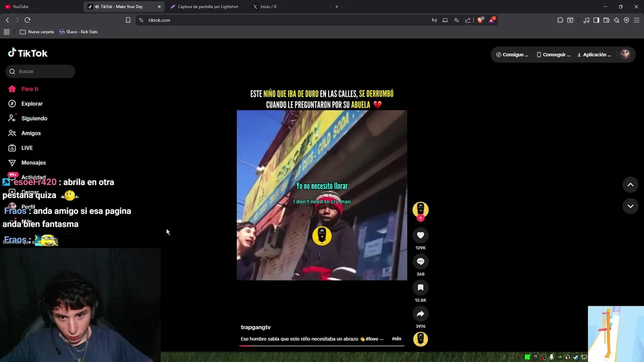The height and width of the screenshot is (362, 644).
Task: Share the video via arrow icon
Action: [421, 314]
